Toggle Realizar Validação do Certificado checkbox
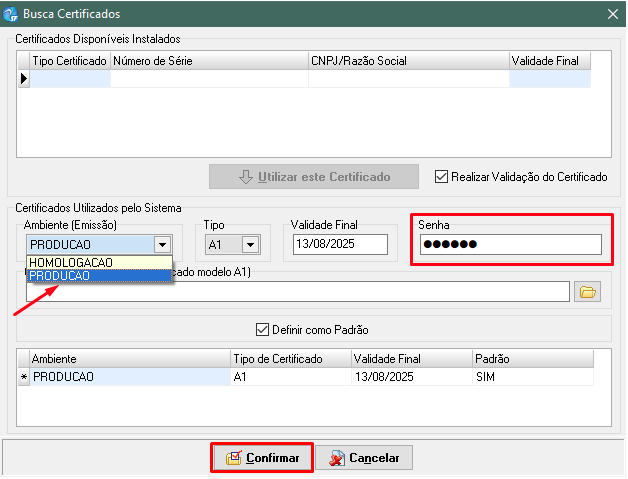This screenshot has width=628, height=479. 441,177
